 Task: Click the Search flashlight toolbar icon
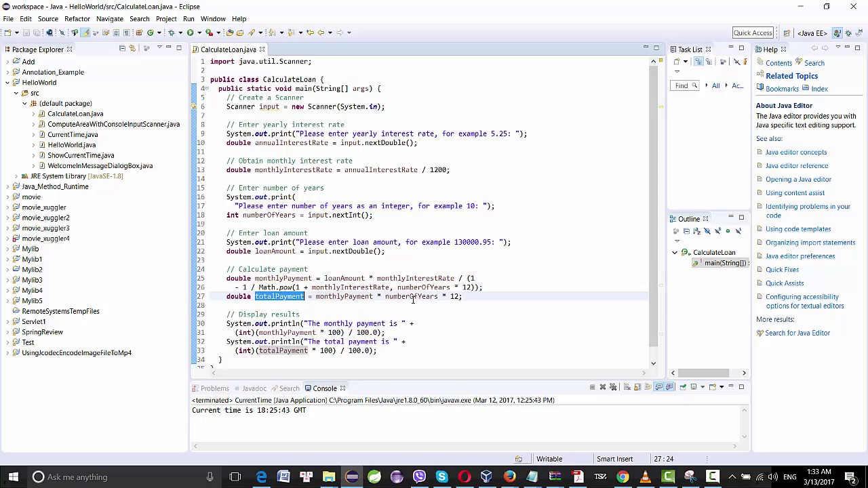[x=251, y=33]
